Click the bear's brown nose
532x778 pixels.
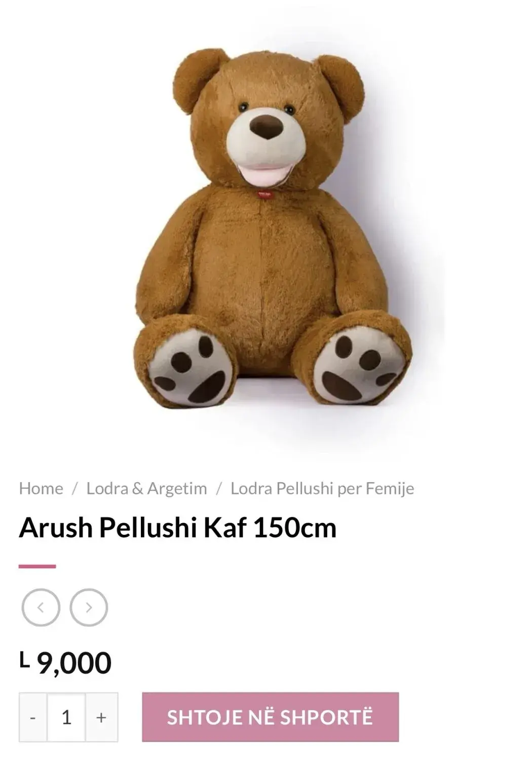267,128
